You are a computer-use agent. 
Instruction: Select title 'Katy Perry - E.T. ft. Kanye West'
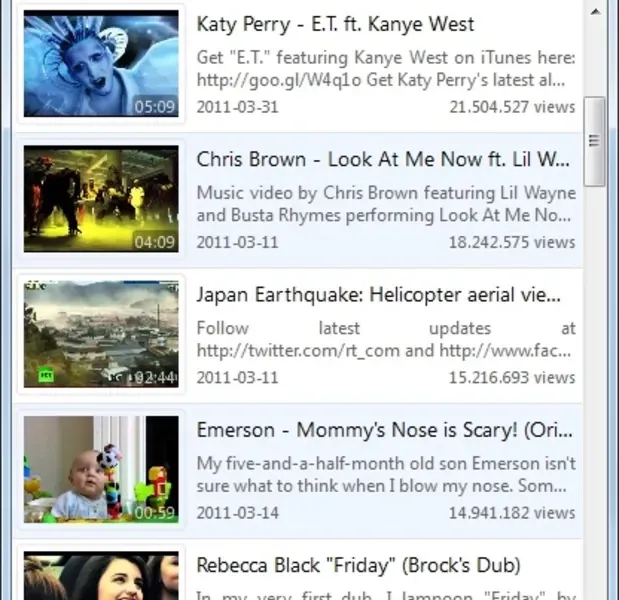coord(335,24)
